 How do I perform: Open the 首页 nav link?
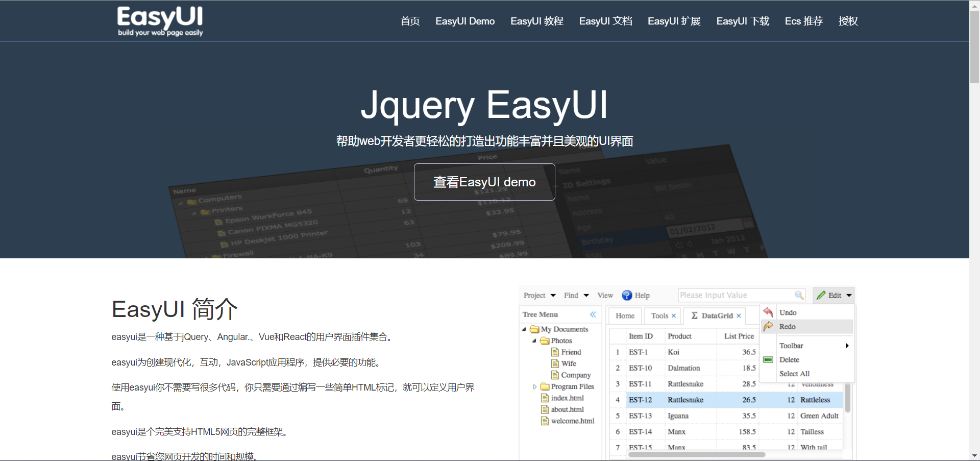(x=410, y=21)
